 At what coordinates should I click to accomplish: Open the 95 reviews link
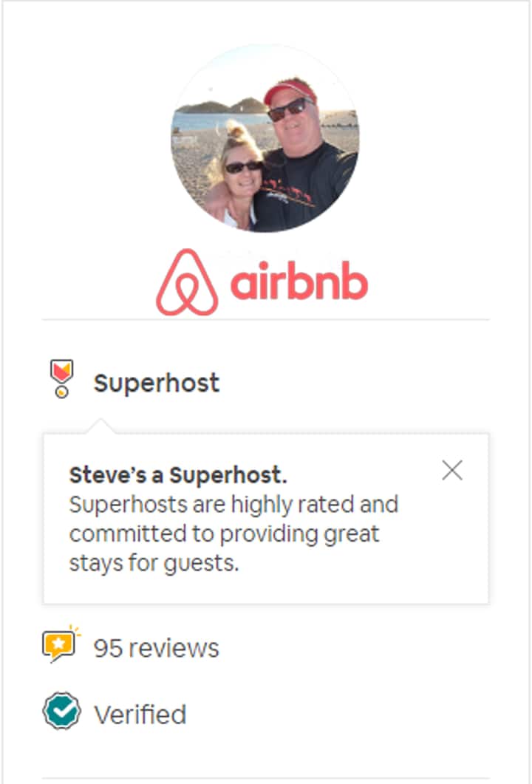pos(157,648)
